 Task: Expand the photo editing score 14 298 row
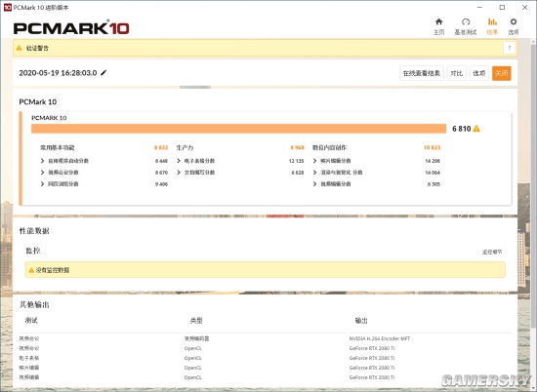pyautogui.click(x=376, y=161)
